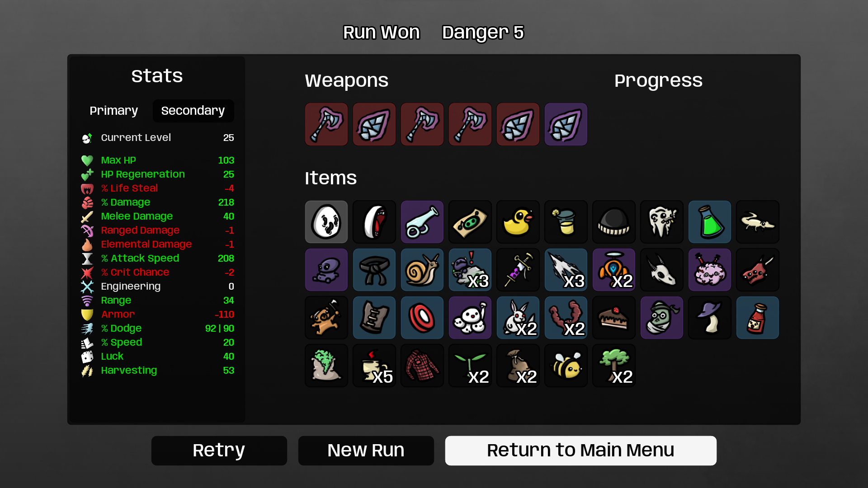The width and height of the screenshot is (868, 488).
Task: Click the bee item icon
Action: click(566, 366)
